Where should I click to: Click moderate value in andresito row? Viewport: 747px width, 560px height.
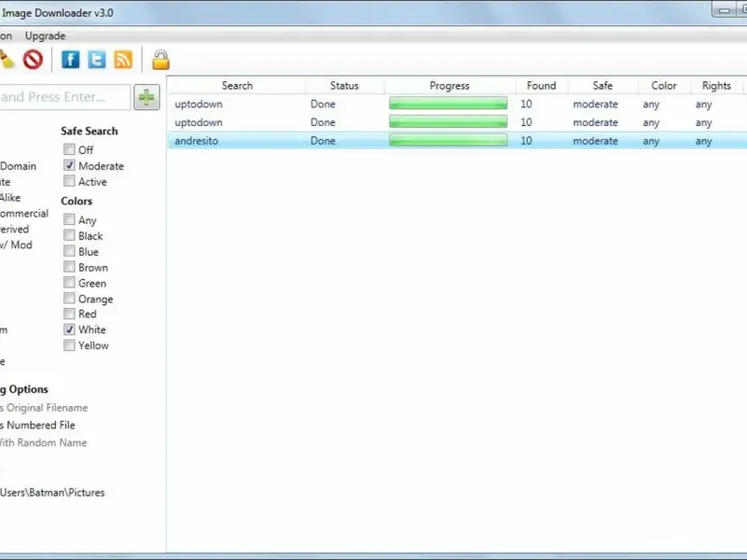tap(596, 141)
